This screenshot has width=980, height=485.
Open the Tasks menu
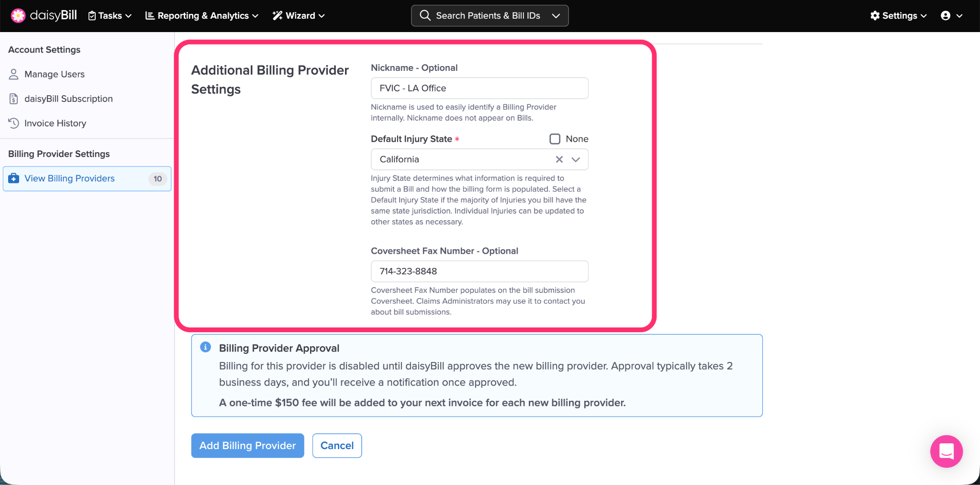[110, 16]
